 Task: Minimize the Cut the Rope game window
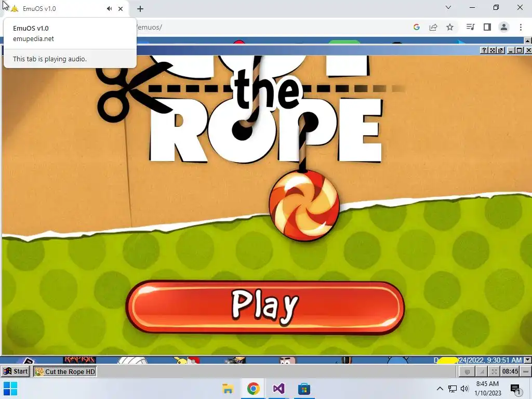511,50
